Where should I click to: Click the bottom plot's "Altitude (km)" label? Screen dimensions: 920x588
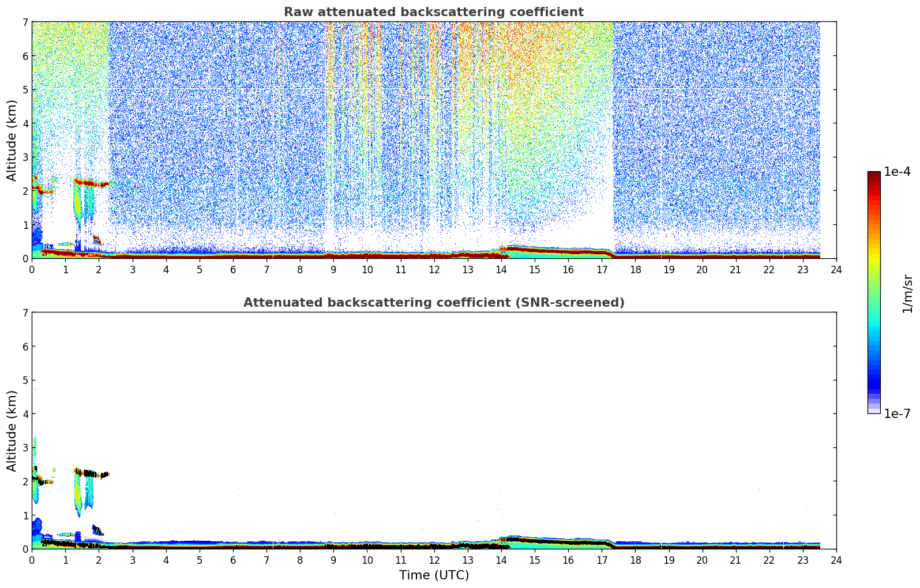point(12,431)
